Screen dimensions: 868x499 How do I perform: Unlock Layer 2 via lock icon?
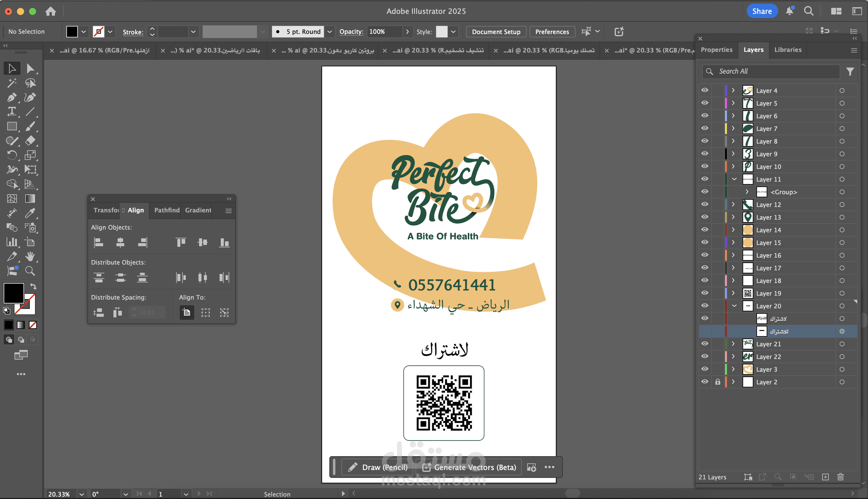click(718, 382)
